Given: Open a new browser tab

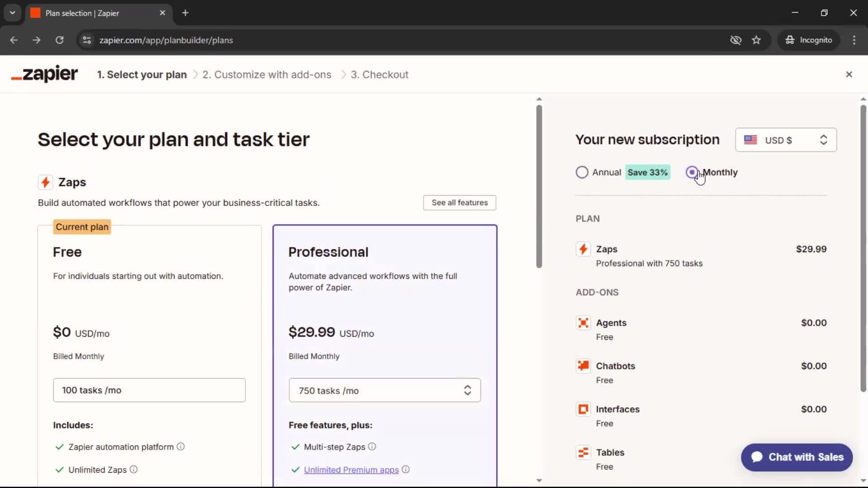Looking at the screenshot, I should (185, 13).
